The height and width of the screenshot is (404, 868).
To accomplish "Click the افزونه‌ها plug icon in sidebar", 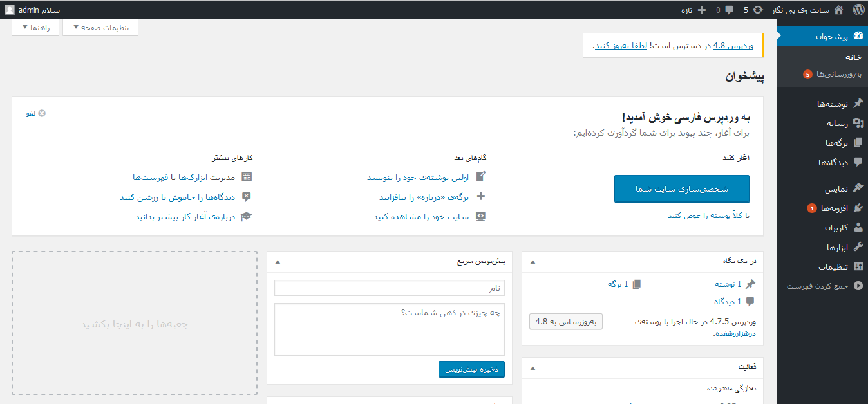I will coord(857,208).
